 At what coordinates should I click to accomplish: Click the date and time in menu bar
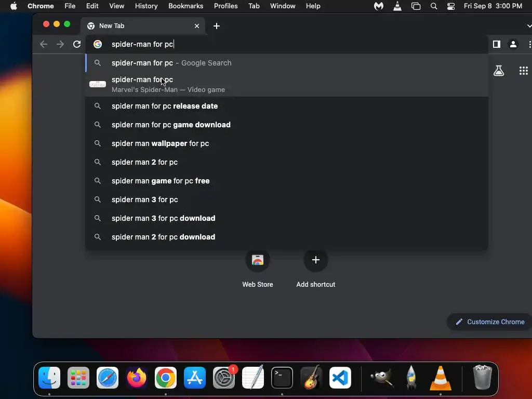[493, 6]
